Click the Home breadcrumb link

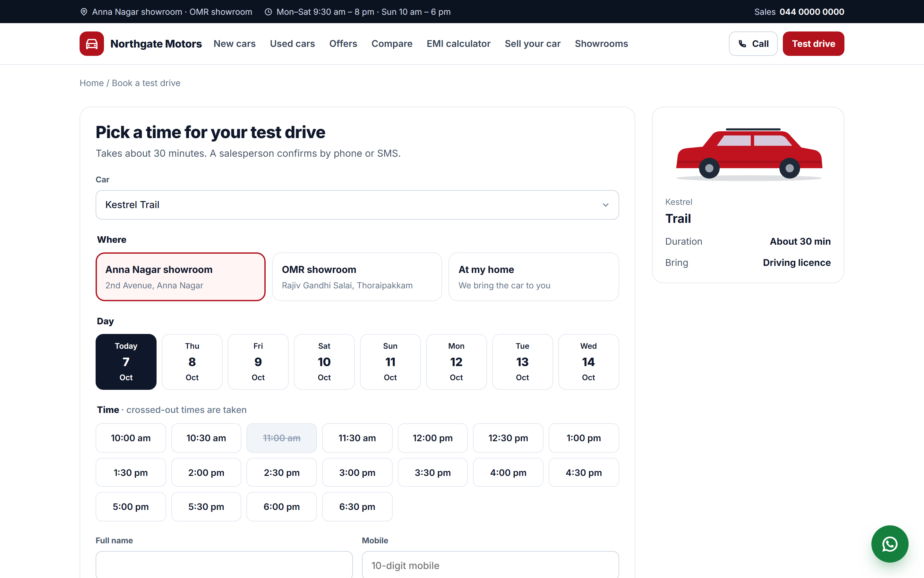click(92, 83)
